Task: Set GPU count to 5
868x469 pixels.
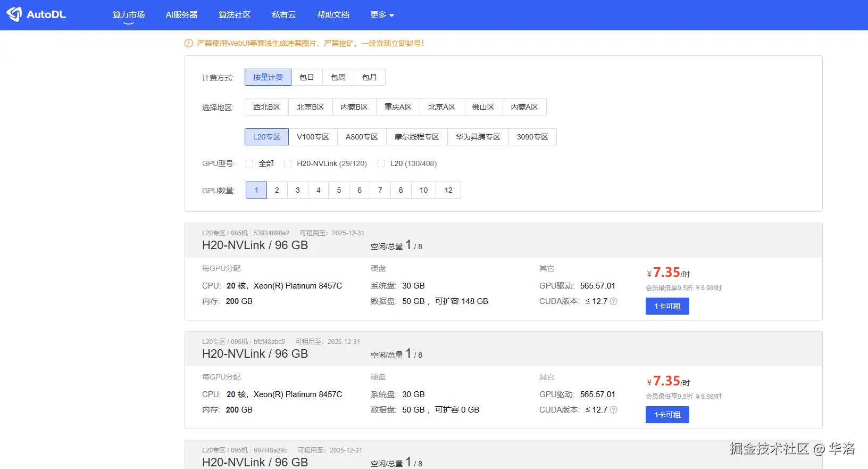Action: (x=339, y=190)
